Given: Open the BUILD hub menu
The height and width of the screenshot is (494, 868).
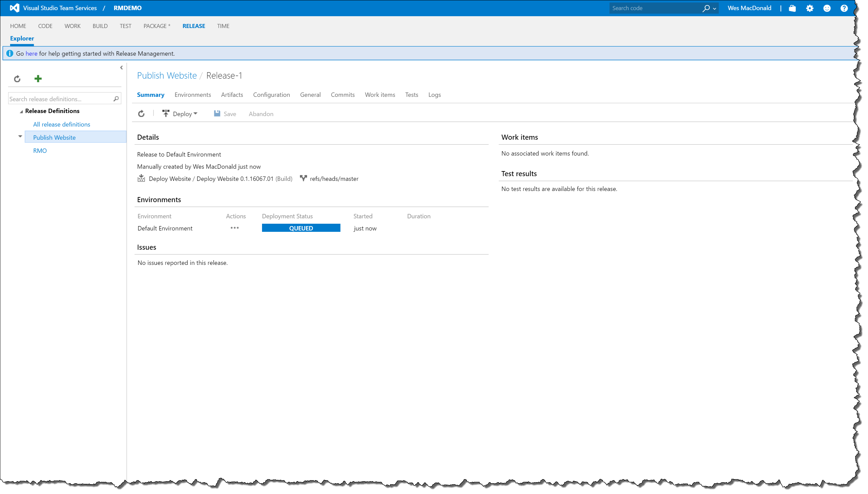Looking at the screenshot, I should pyautogui.click(x=100, y=26).
